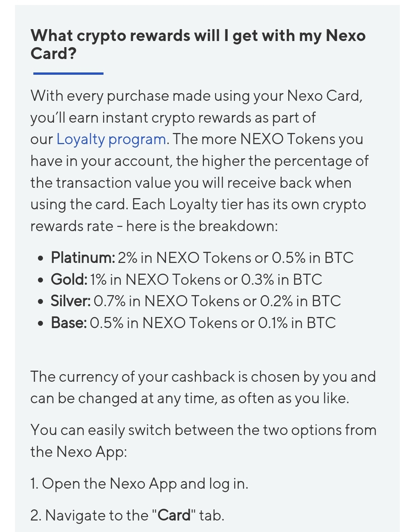Open the Loyalty program link

[111, 139]
